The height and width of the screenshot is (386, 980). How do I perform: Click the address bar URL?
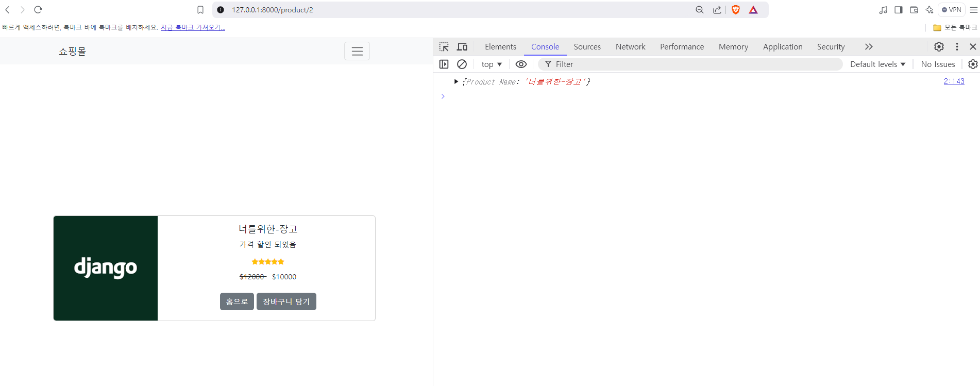272,10
